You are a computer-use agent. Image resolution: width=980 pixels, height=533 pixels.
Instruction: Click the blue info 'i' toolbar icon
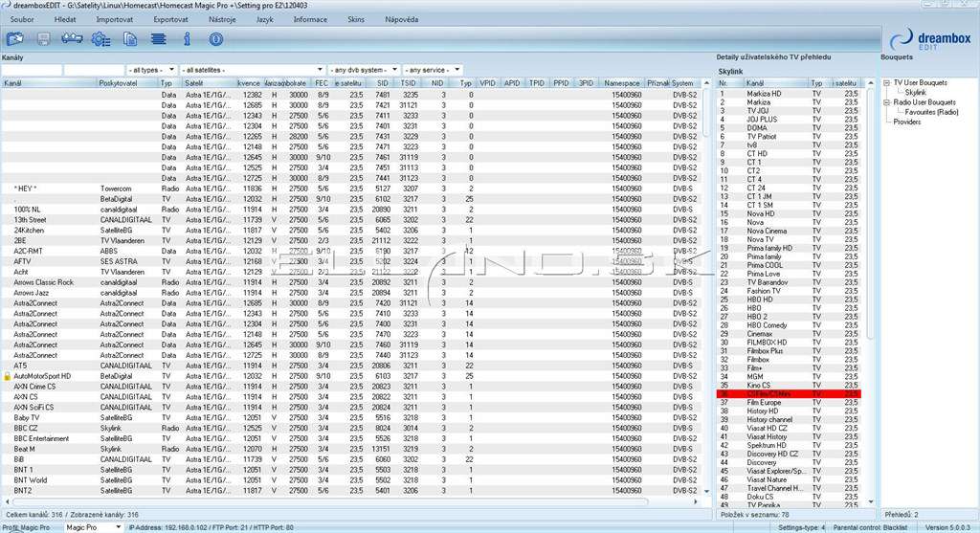pyautogui.click(x=187, y=39)
